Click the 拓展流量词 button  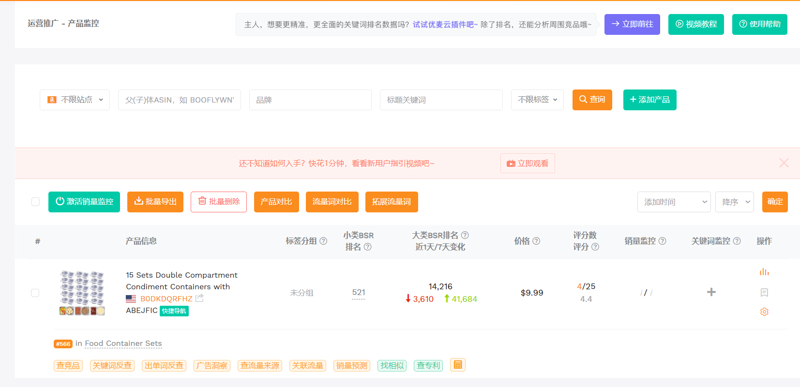pos(392,202)
